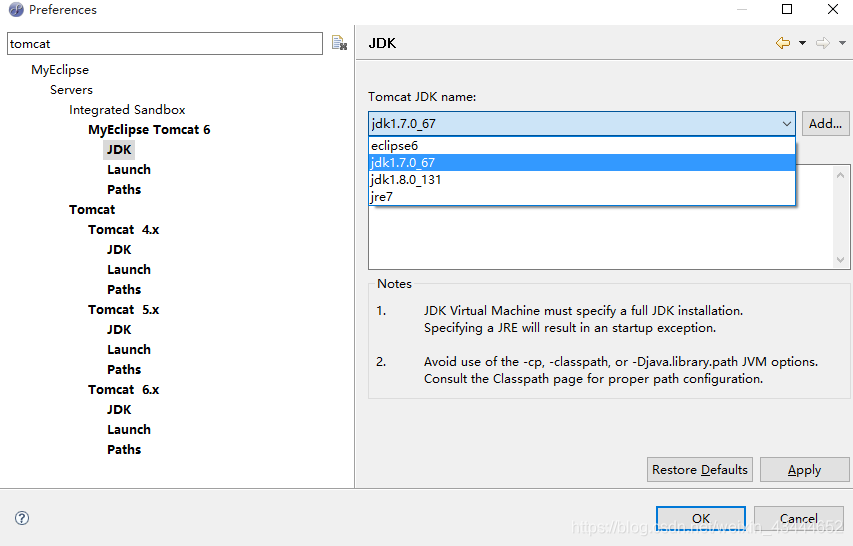Screen dimensions: 853x546
Task: Select JDK under MyEclipse Tomcat 6
Action: 119,150
